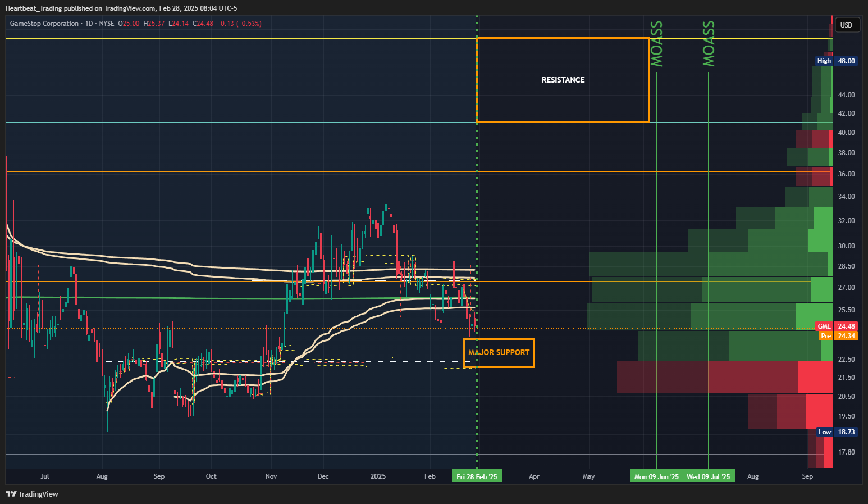Click 34.00 on the price axis

coord(847,197)
